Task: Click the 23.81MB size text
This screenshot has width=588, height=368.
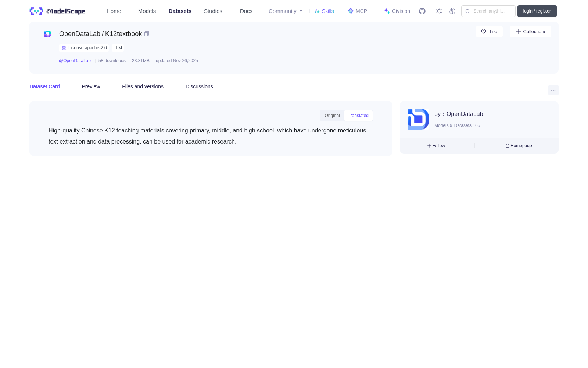Action: click(x=141, y=61)
